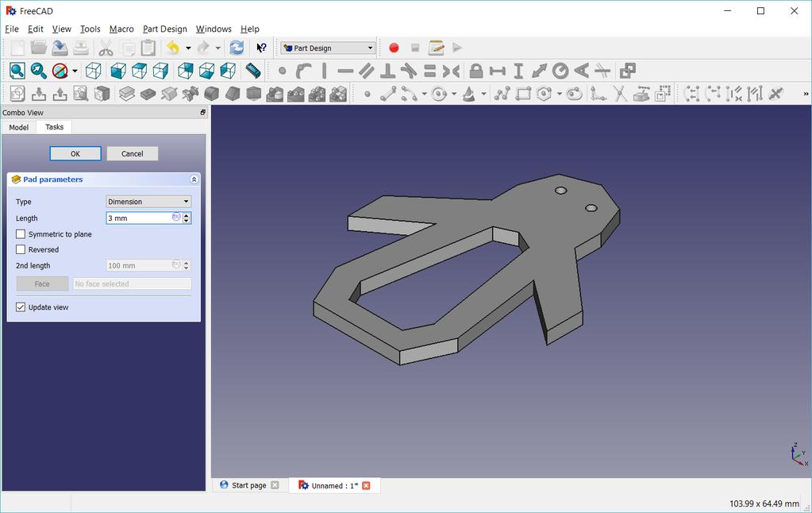Click the Length spinner arrows
Screen dimensions: 812x513
[187, 218]
